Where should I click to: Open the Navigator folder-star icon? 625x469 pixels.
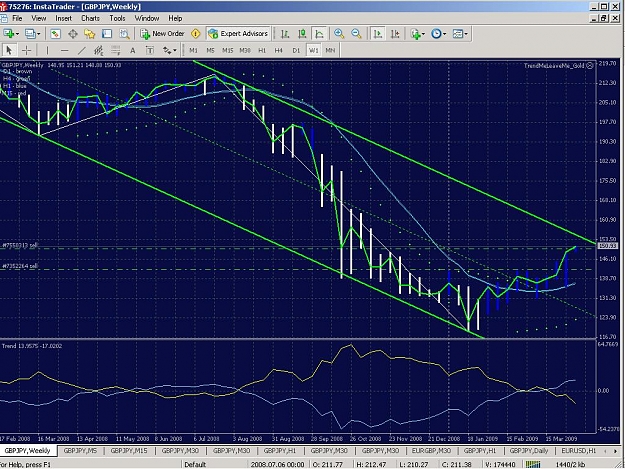[90, 34]
